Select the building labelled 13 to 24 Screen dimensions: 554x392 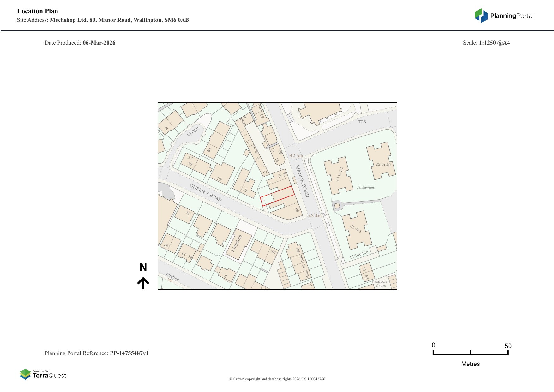(x=339, y=175)
